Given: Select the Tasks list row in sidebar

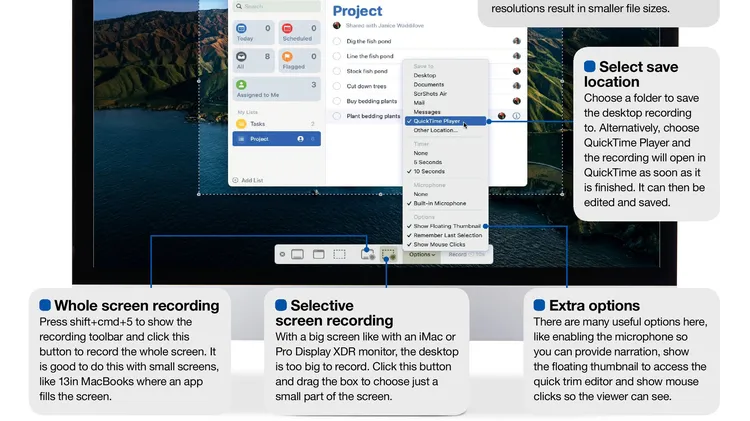Looking at the screenshot, I should click(276, 124).
